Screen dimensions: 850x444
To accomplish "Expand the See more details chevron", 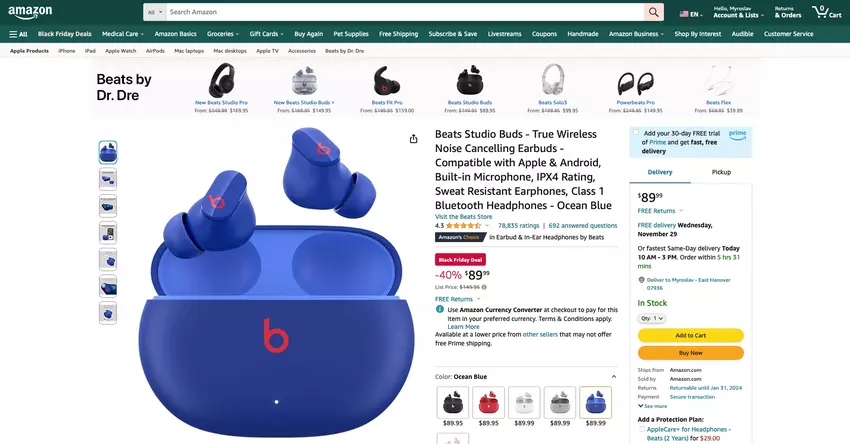I will [641, 406].
